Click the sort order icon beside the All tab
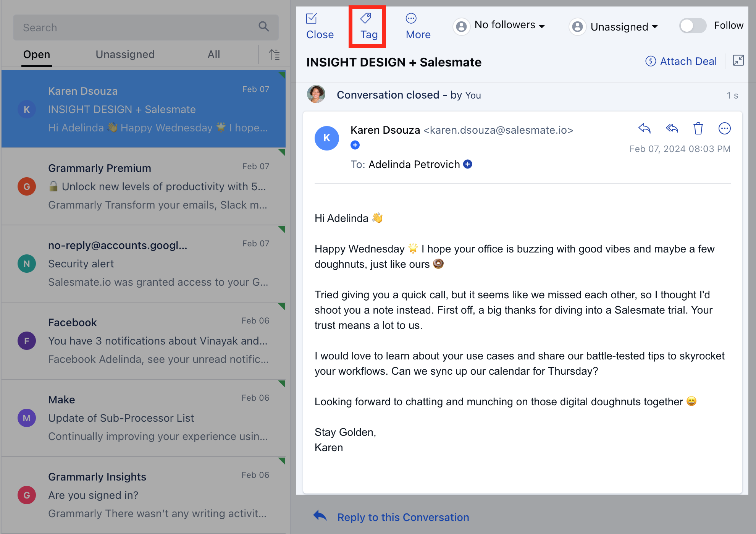756x534 pixels. (x=274, y=55)
